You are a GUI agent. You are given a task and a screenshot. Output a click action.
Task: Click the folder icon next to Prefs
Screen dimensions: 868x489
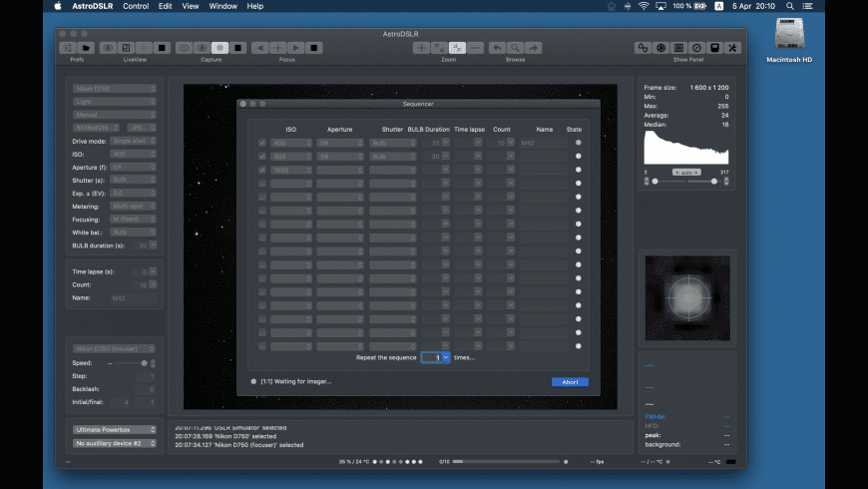tap(86, 48)
